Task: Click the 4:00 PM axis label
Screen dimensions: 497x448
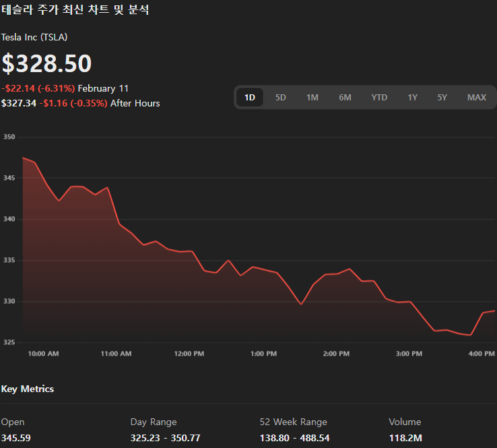Action: coord(482,354)
